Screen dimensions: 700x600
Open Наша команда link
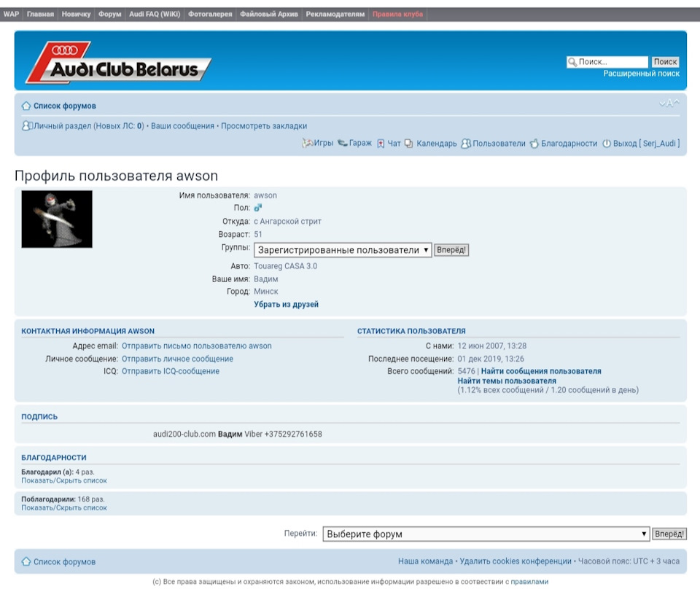(x=425, y=561)
